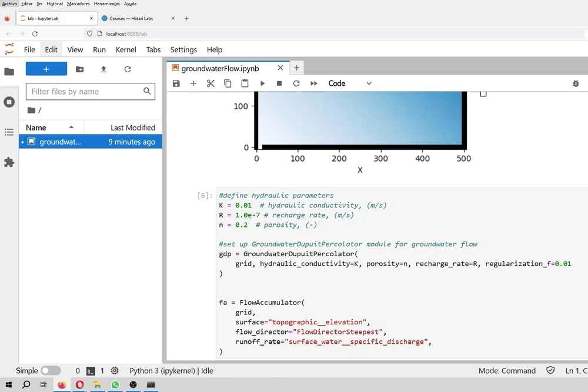Image resolution: width=588 pixels, height=392 pixels.
Task: Close the groundwaterFlow.ipynb tab
Action: coord(280,68)
